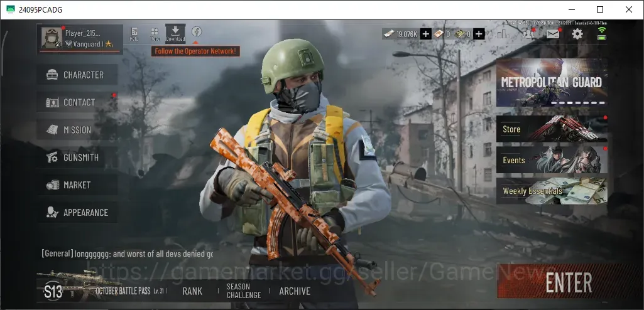Add cash with first plus button

(x=426, y=34)
